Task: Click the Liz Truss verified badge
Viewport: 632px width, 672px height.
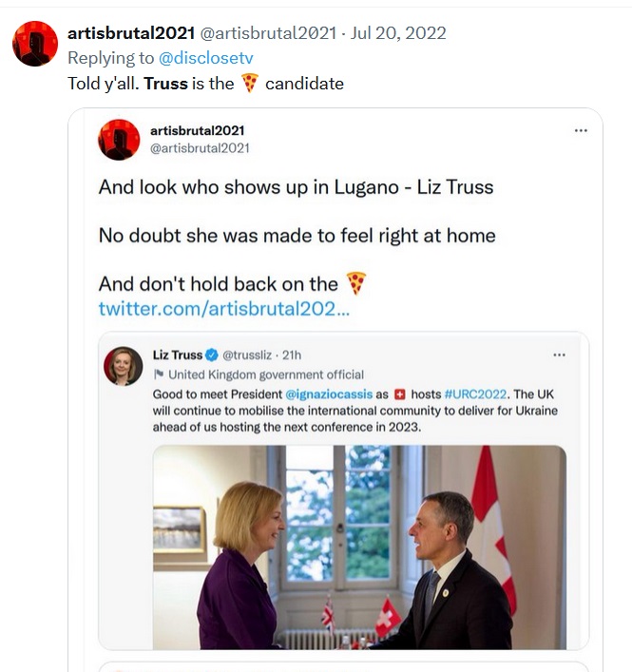Action: (x=212, y=355)
